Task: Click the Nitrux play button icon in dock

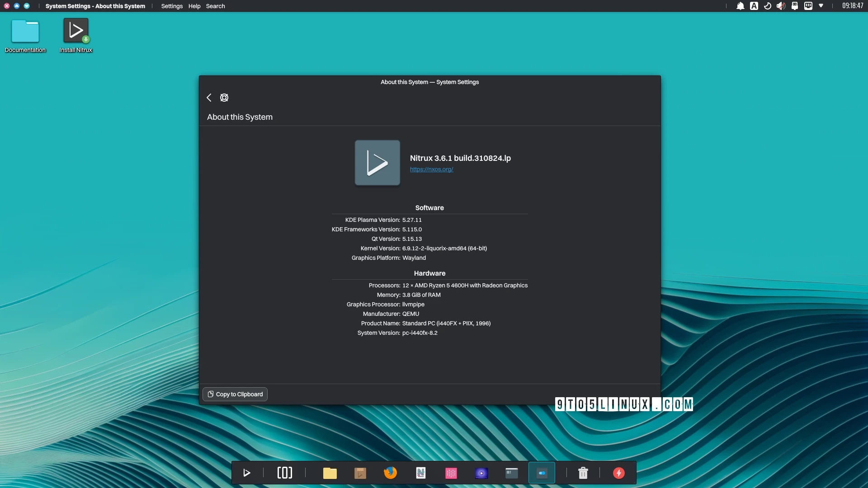Action: [247, 473]
